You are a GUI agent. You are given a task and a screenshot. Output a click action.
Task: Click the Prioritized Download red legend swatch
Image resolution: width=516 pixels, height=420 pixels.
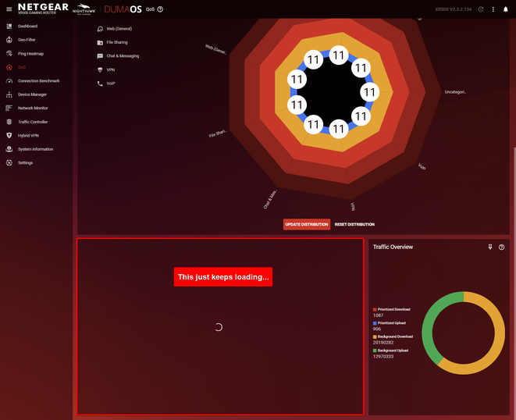coord(375,309)
